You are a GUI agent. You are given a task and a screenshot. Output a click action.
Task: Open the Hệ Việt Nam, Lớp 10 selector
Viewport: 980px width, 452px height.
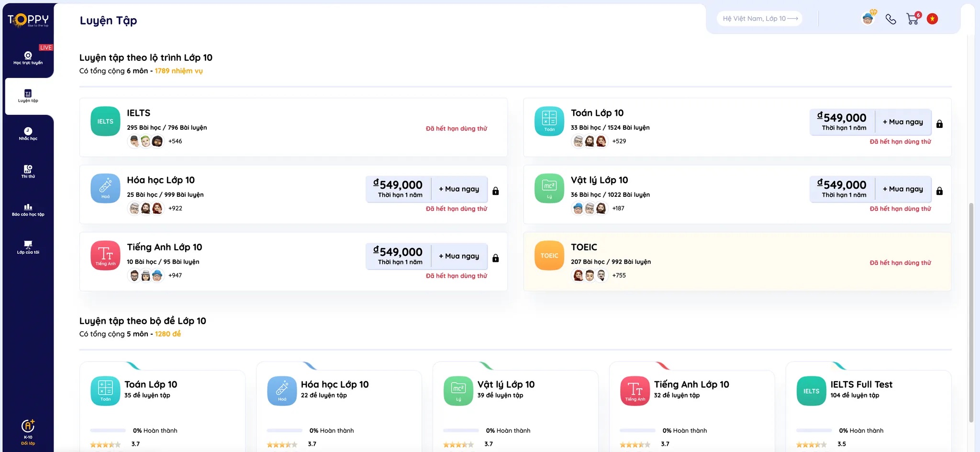tap(759, 18)
